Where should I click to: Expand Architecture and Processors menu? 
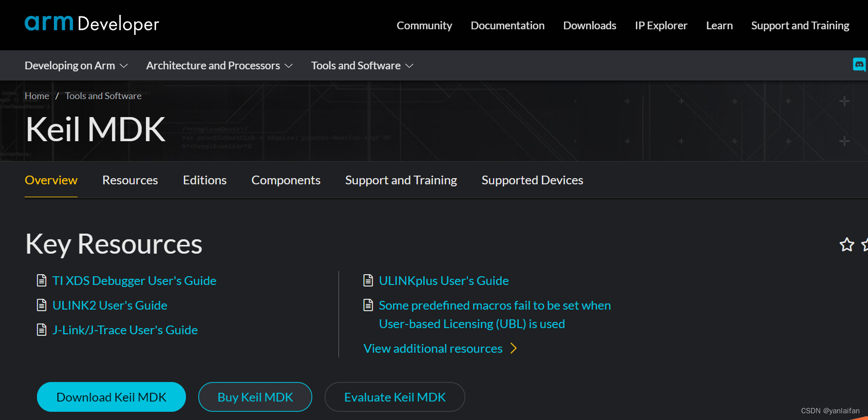(x=219, y=66)
